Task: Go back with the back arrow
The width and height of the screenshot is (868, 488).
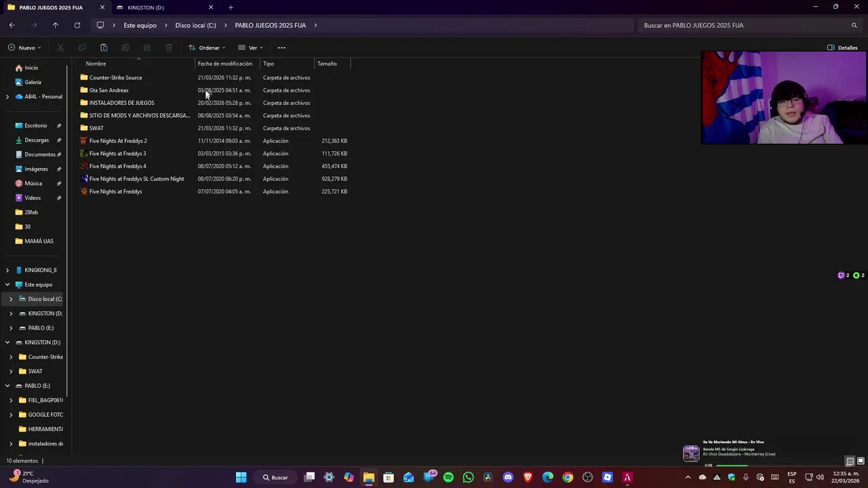Action: click(12, 25)
